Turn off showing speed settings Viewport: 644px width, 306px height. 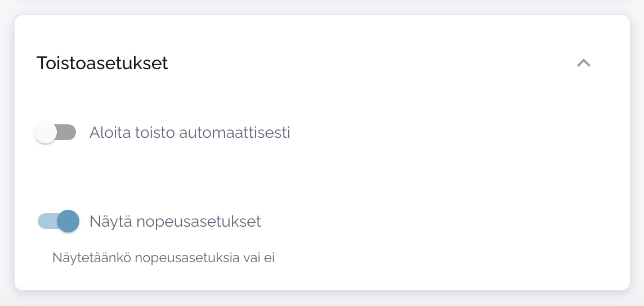pos(59,221)
